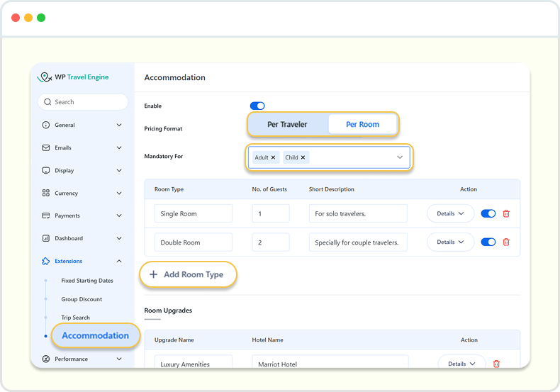Viewport: 560px width, 392px height.
Task: Click the Room Type column header
Action: (169, 189)
